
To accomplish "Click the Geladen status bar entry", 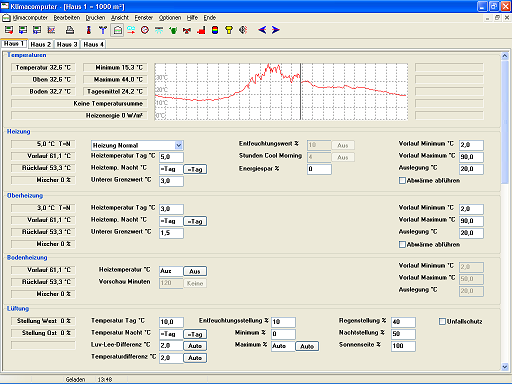I will (75, 380).
